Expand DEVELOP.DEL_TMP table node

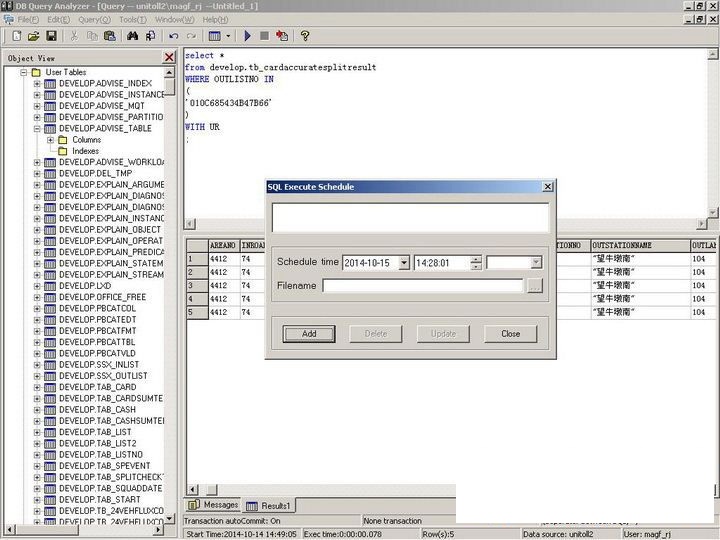pos(37,174)
